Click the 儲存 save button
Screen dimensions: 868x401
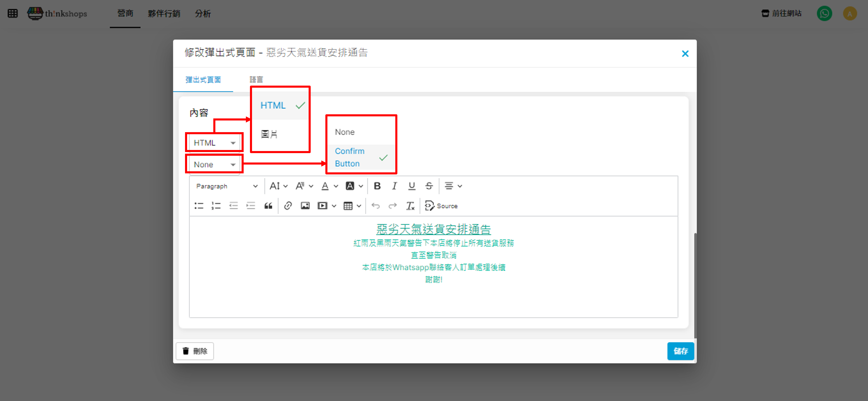pos(680,351)
